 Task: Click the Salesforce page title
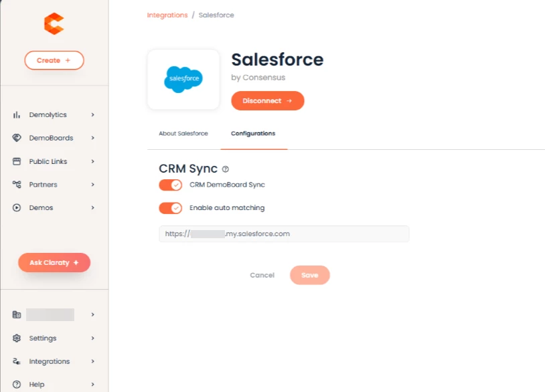[277, 60]
